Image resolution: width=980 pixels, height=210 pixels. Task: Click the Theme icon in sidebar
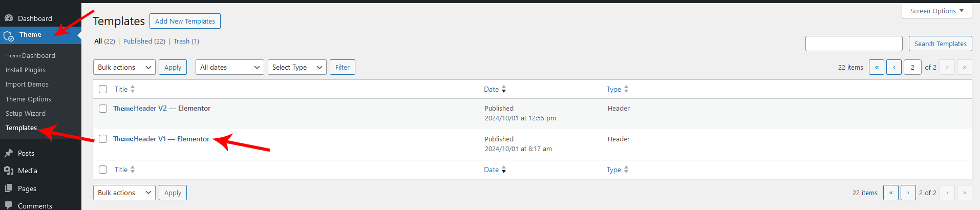coord(9,36)
